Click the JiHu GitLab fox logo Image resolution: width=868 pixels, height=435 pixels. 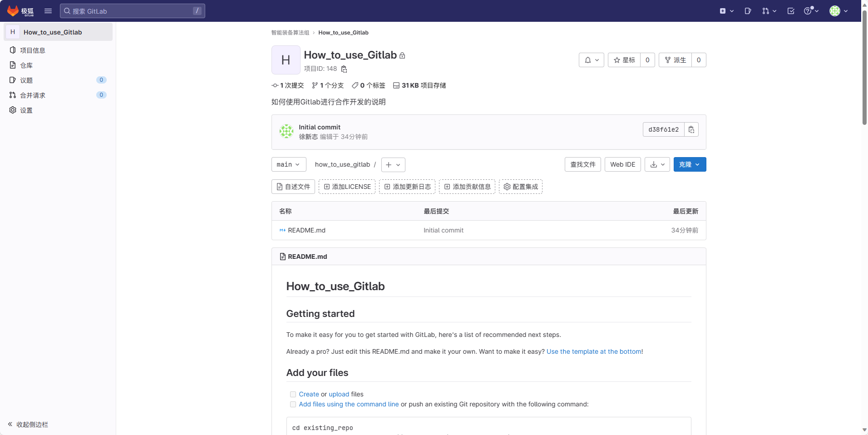tap(20, 11)
